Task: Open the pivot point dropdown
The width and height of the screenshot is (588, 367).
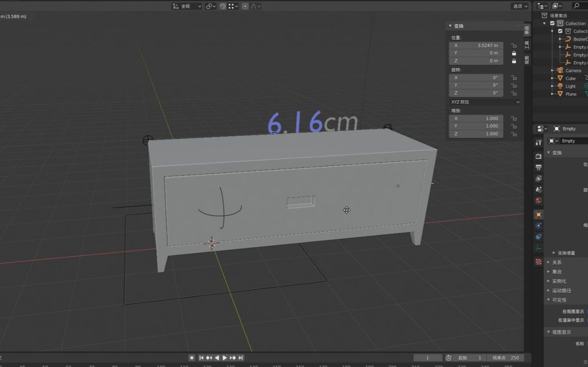Action: click(x=211, y=6)
